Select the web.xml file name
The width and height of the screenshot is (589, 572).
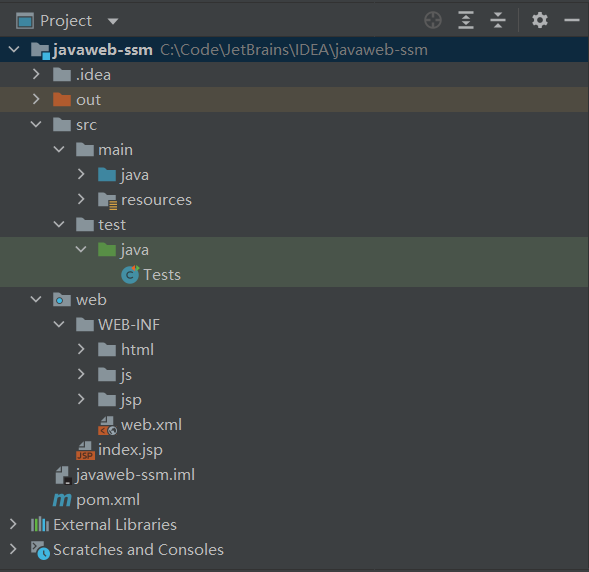[151, 425]
